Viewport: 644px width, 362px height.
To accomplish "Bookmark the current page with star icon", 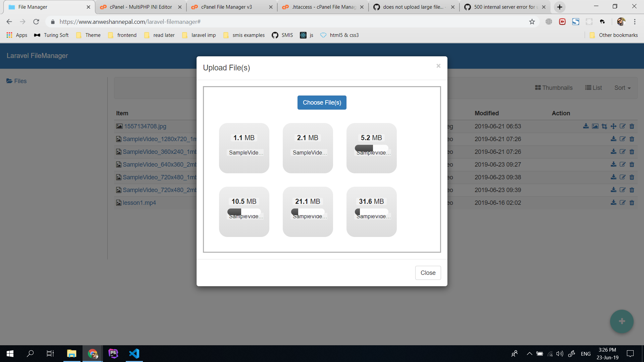I will [532, 21].
